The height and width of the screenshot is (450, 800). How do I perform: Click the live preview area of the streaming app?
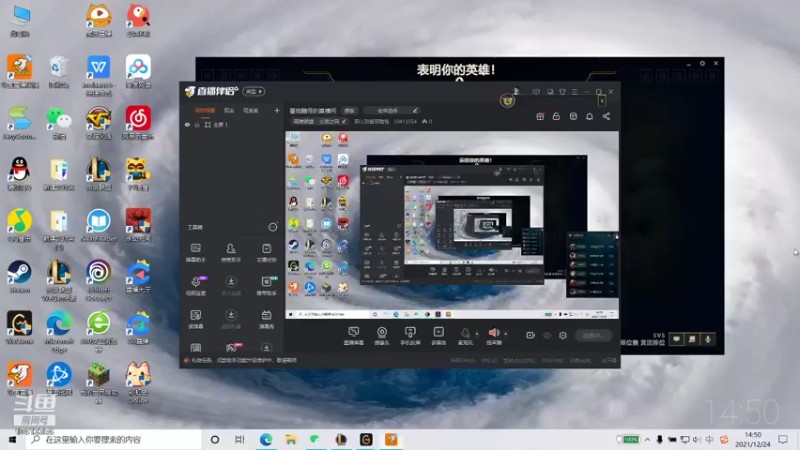(452, 225)
